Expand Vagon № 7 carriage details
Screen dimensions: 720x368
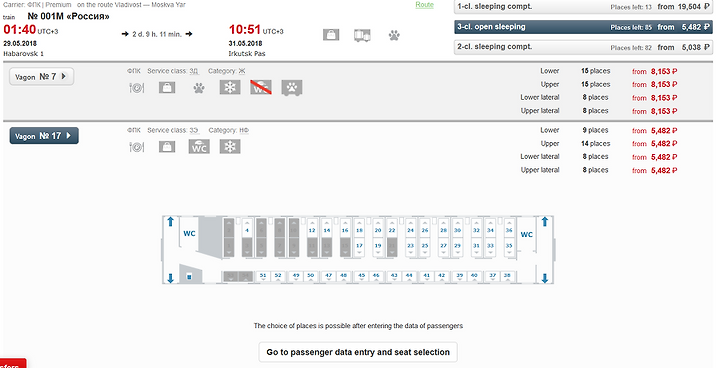41,77
